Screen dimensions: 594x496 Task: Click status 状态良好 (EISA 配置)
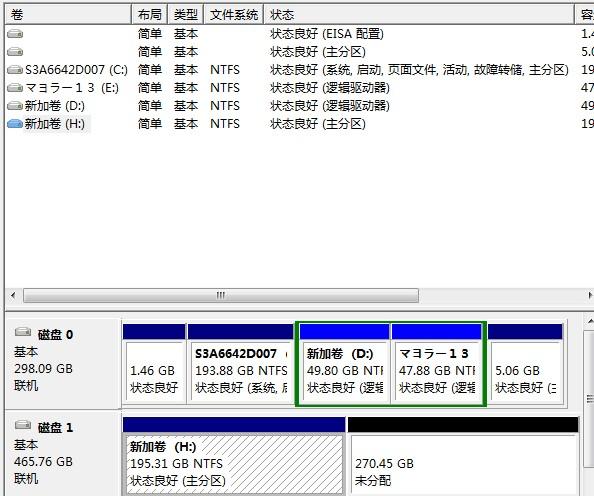(x=327, y=34)
